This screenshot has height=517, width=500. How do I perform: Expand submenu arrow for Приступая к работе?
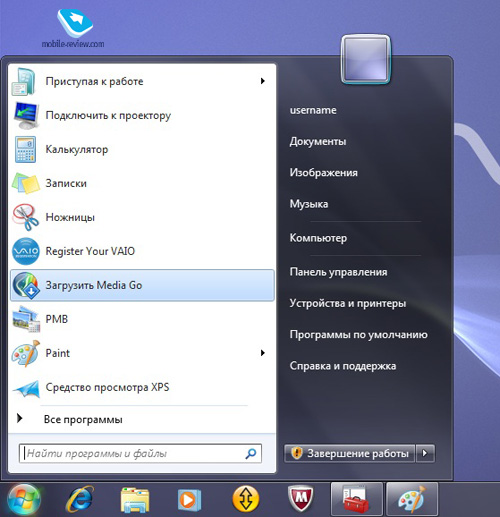pyautogui.click(x=263, y=81)
